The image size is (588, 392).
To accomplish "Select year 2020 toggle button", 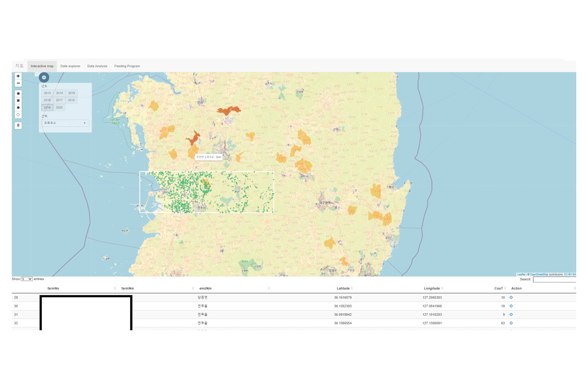I will click(x=59, y=107).
